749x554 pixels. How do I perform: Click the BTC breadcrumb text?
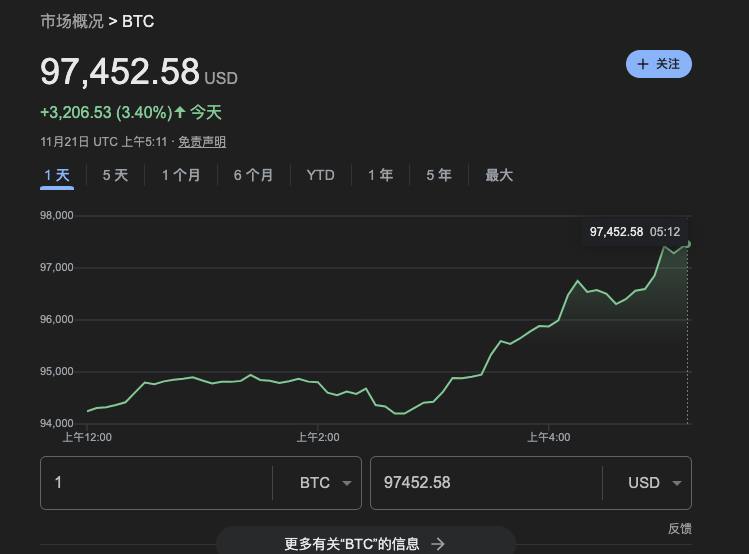tap(138, 21)
